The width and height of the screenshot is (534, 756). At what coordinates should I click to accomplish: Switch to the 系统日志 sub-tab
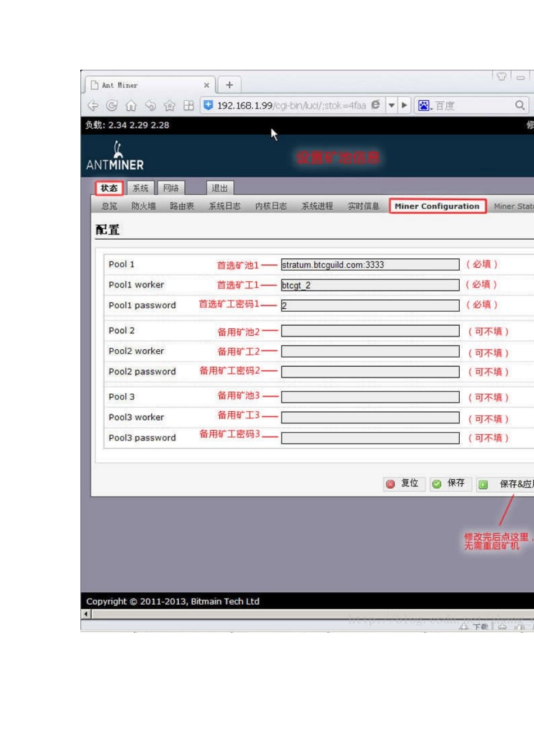tap(225, 206)
